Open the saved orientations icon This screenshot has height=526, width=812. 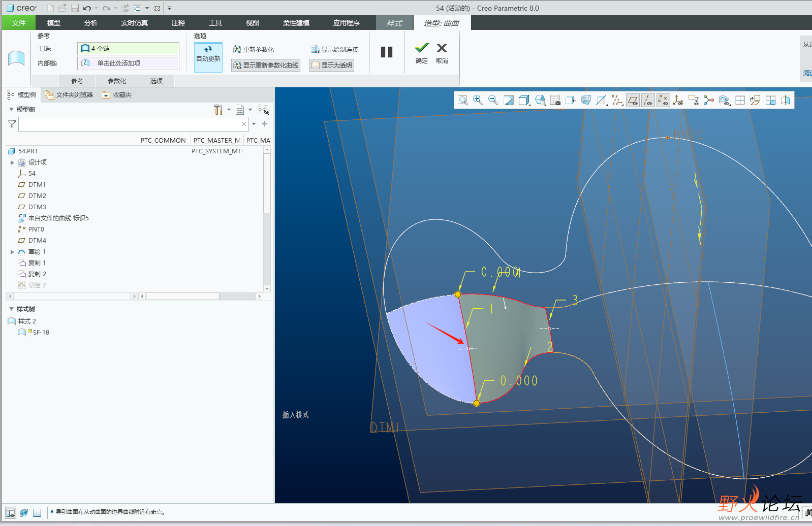(540, 100)
